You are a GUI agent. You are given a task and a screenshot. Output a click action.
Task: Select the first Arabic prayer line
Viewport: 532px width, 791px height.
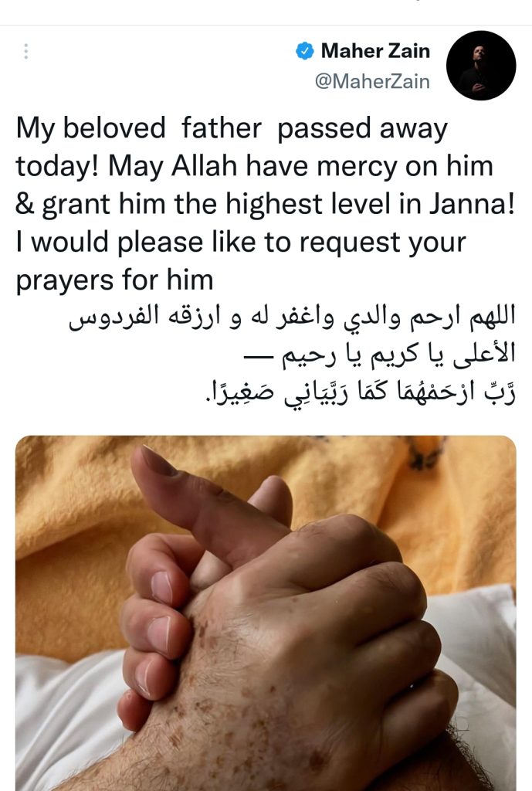(292, 317)
